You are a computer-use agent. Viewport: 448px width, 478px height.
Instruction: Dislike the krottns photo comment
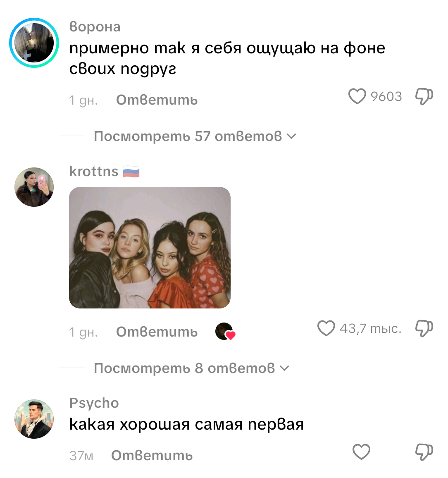point(424,328)
